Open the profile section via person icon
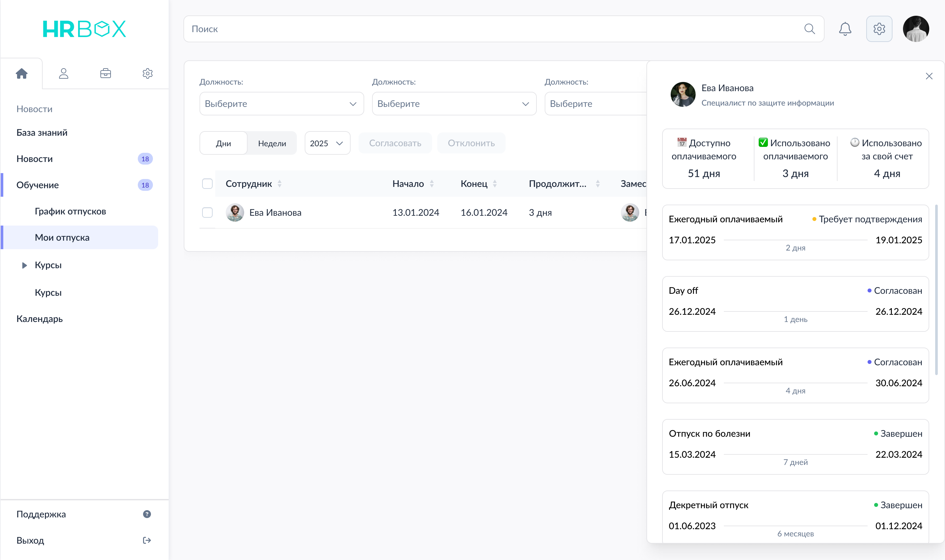Image resolution: width=945 pixels, height=560 pixels. point(64,73)
